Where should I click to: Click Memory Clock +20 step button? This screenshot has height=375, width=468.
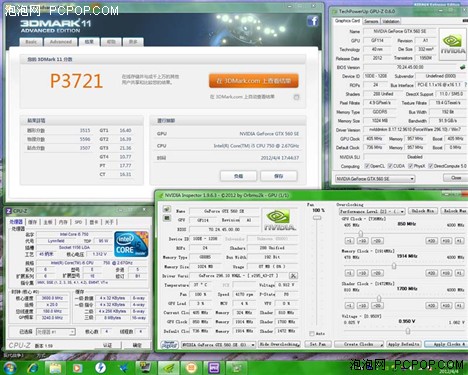[x=431, y=273]
